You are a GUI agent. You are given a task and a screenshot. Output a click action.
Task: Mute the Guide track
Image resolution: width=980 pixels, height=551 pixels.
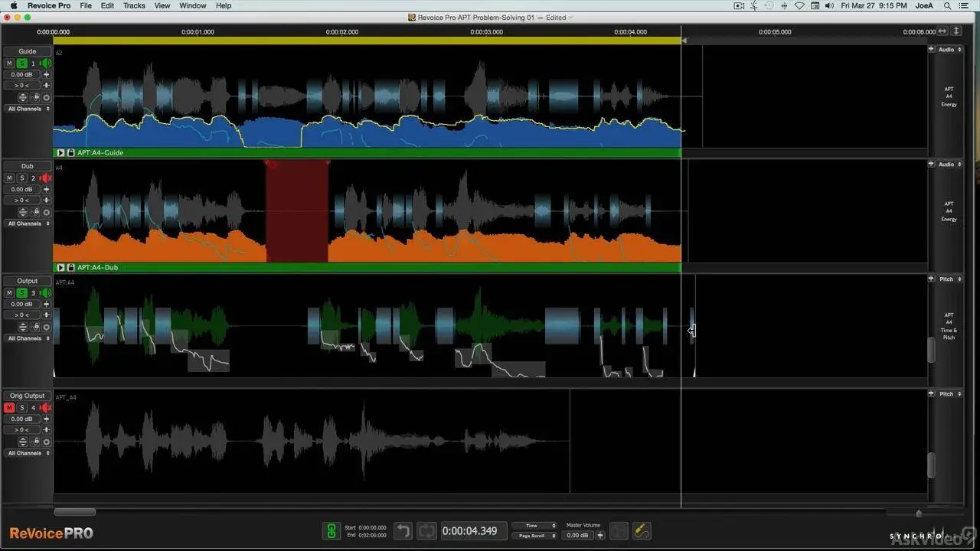(x=9, y=64)
